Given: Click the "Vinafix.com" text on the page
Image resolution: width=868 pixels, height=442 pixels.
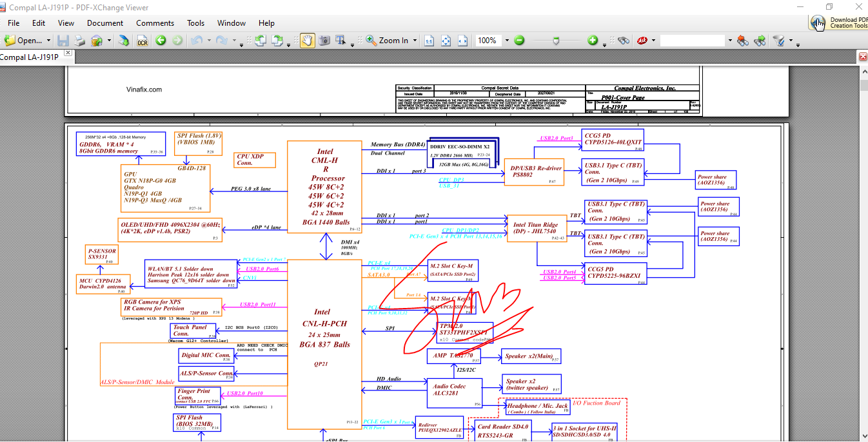Looking at the screenshot, I should point(144,90).
